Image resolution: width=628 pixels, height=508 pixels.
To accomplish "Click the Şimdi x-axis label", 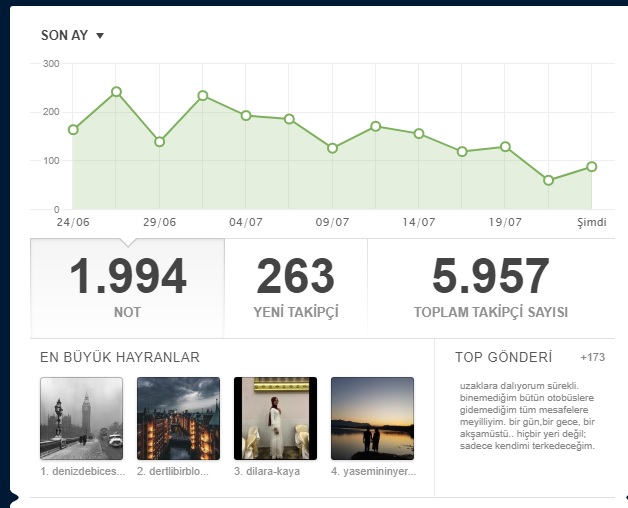I will click(x=592, y=222).
